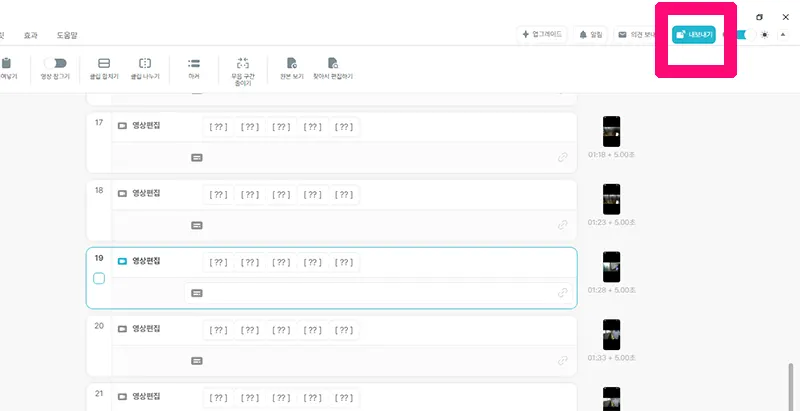Click the video icon of clip 20

click(122, 329)
